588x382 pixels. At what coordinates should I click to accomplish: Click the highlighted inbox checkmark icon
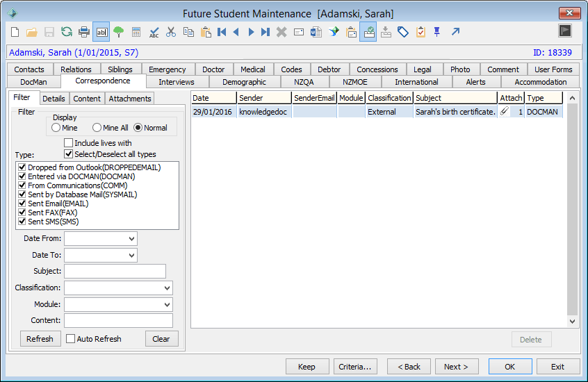click(368, 32)
